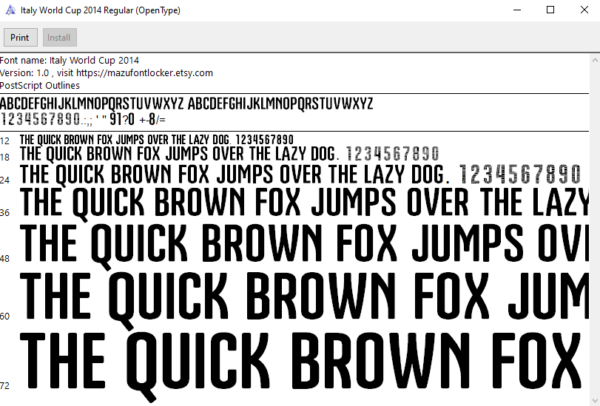Screen dimensions: 600x406
Task: Click the size 60 label
Action: (x=5, y=316)
